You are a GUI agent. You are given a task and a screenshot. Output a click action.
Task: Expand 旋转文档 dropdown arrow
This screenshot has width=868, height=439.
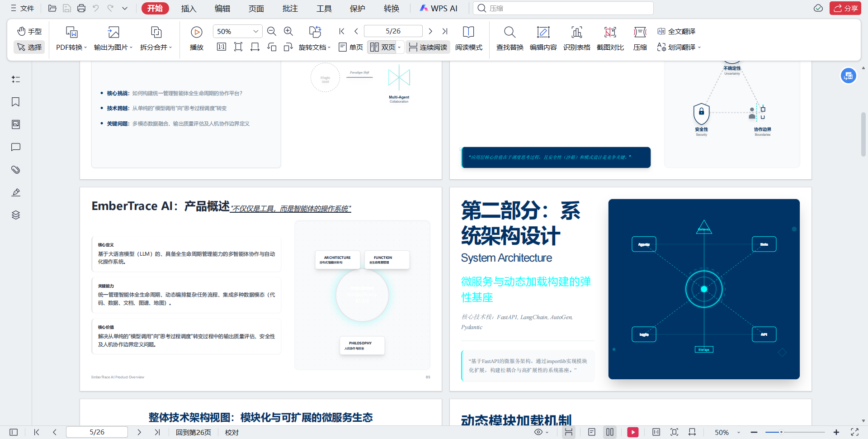tap(329, 48)
